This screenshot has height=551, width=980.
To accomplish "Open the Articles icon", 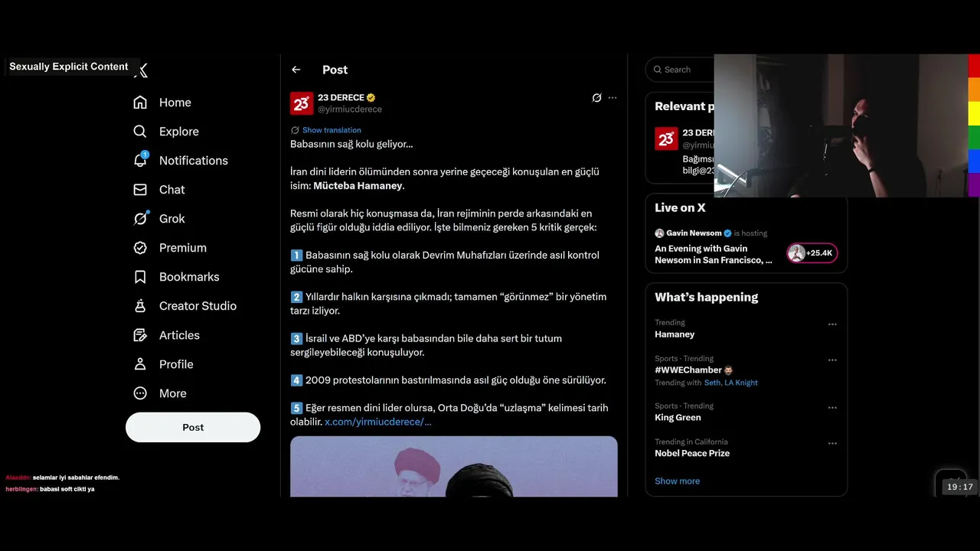I will (x=140, y=335).
